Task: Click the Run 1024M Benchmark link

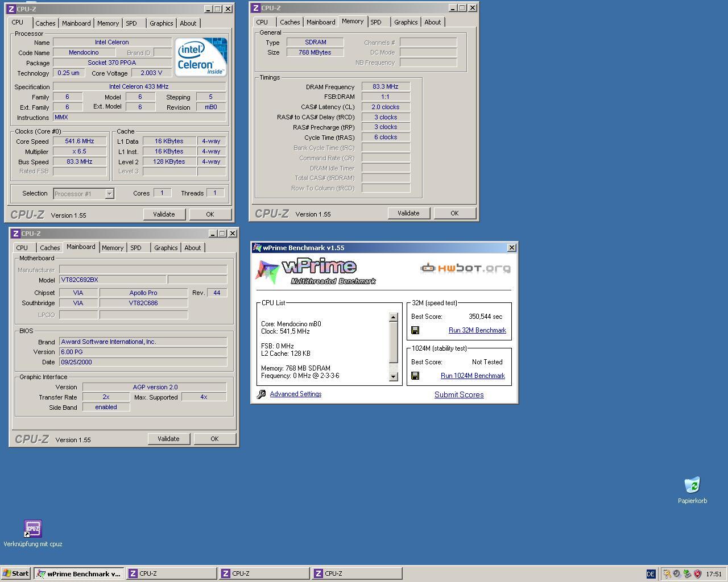Action: click(x=473, y=376)
